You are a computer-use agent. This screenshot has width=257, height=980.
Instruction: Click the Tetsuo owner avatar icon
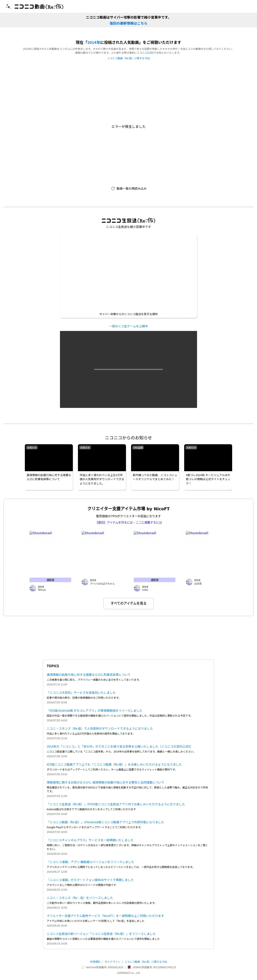pyautogui.click(x=33, y=588)
